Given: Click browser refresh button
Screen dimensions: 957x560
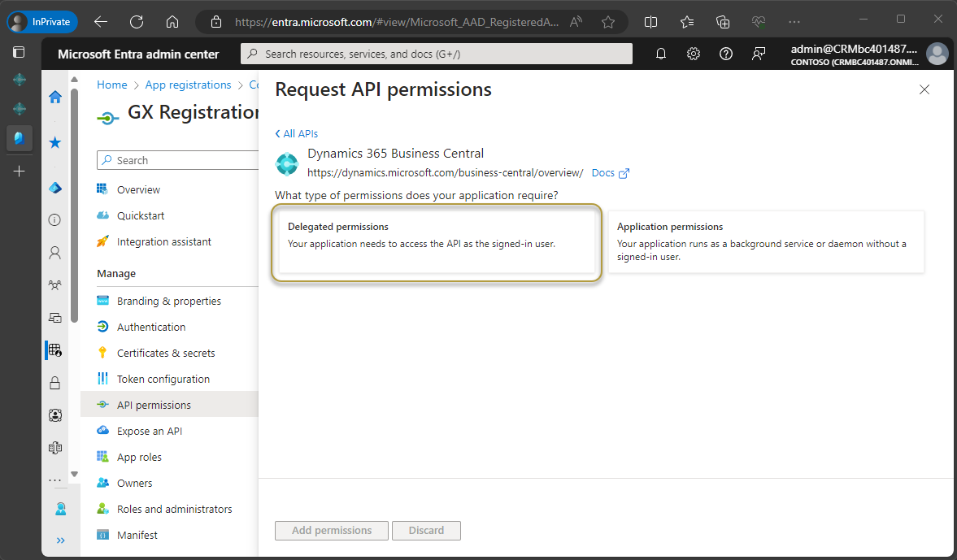Looking at the screenshot, I should [x=137, y=22].
